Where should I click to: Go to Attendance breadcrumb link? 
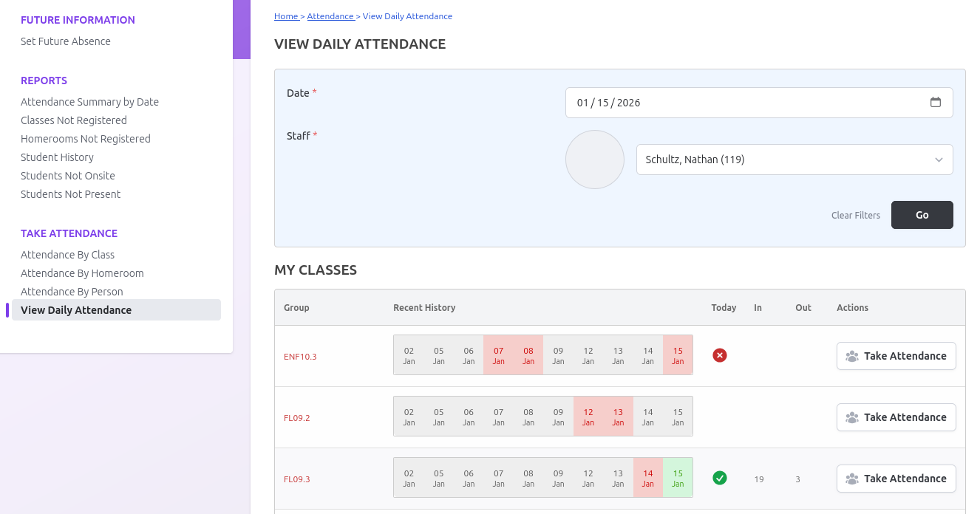(330, 16)
